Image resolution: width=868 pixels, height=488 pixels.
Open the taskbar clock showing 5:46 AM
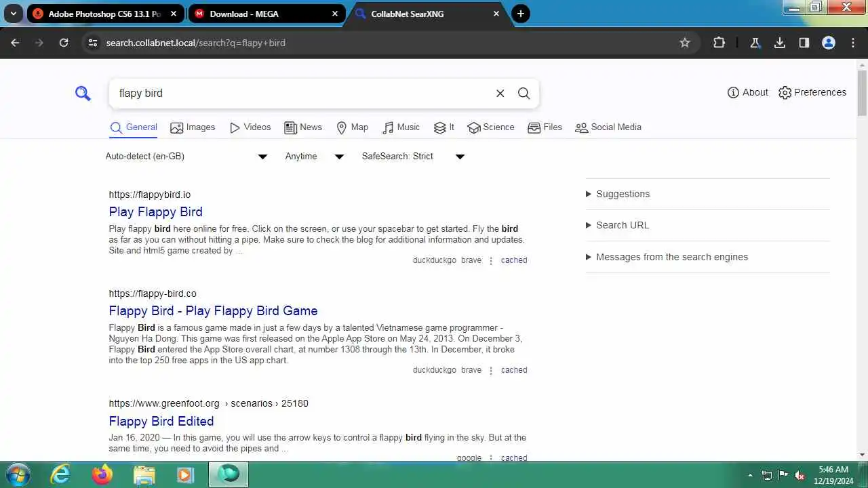(x=833, y=474)
